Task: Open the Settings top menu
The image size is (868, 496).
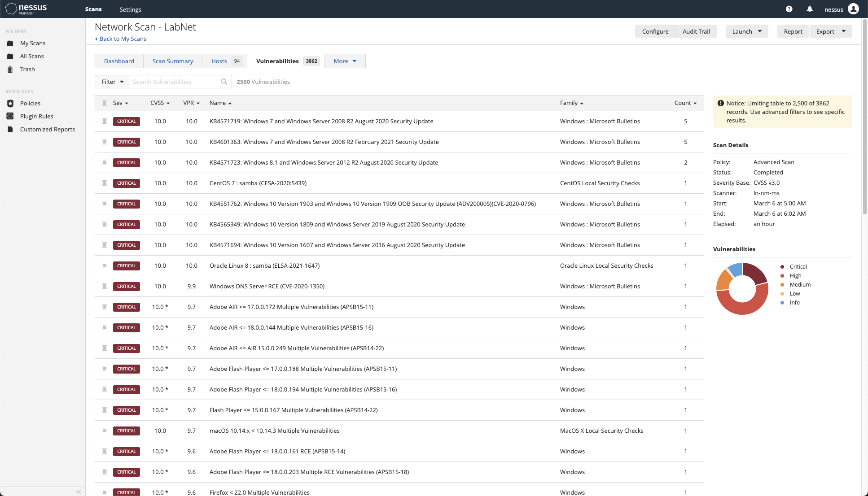Action: (130, 9)
